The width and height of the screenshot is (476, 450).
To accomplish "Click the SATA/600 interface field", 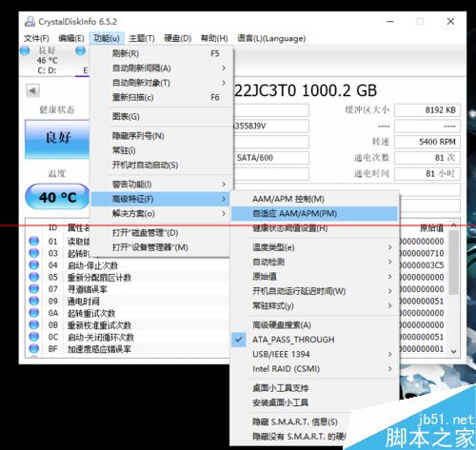I will click(271, 158).
